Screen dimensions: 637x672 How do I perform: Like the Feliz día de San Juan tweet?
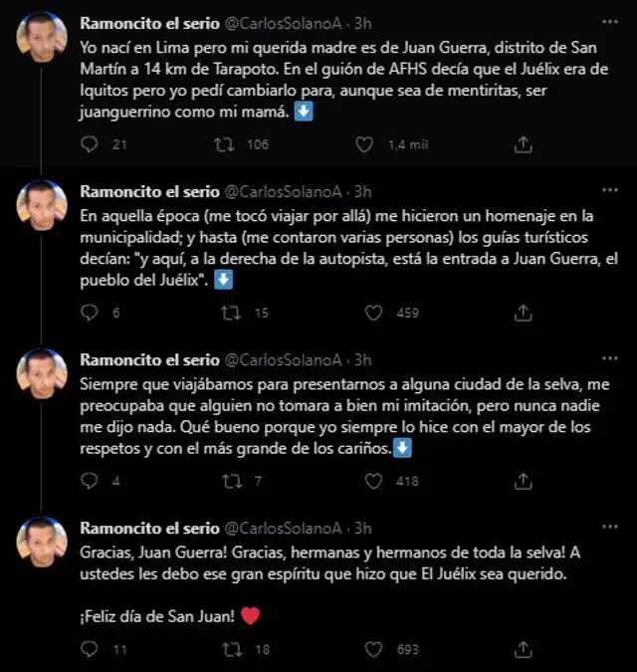[373, 649]
